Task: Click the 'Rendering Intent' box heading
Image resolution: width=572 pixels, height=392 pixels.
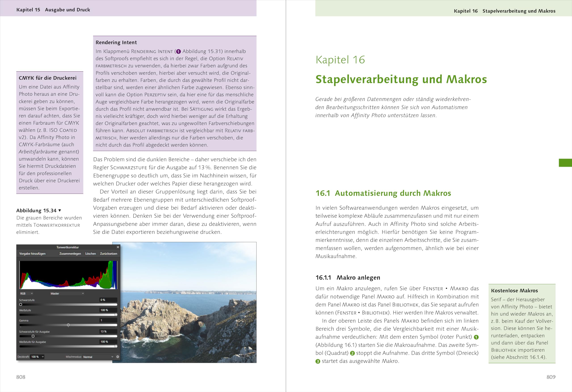Action: click(116, 42)
